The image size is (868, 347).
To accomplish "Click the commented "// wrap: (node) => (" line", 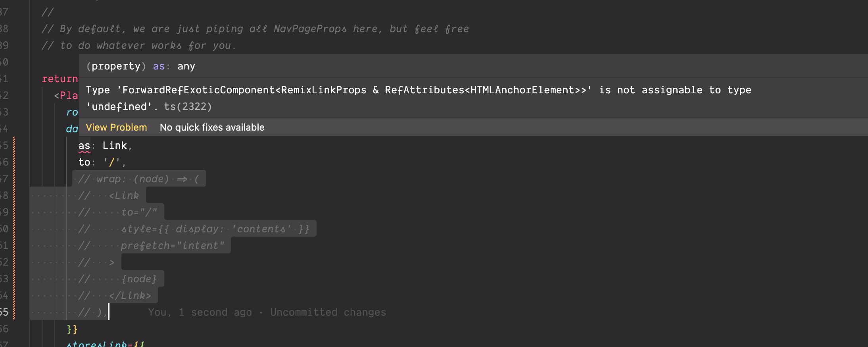I will point(139,179).
